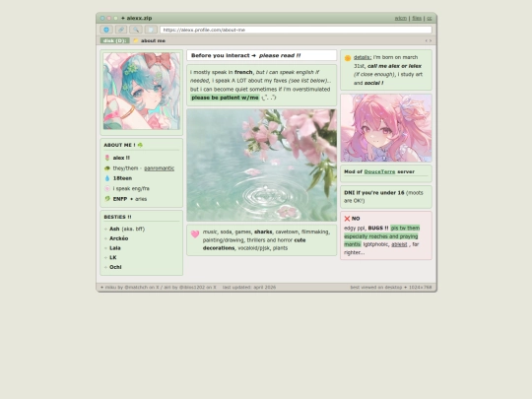Click the tulip icon next to alex !!
Image resolution: width=532 pixels, height=399 pixels.
click(107, 158)
